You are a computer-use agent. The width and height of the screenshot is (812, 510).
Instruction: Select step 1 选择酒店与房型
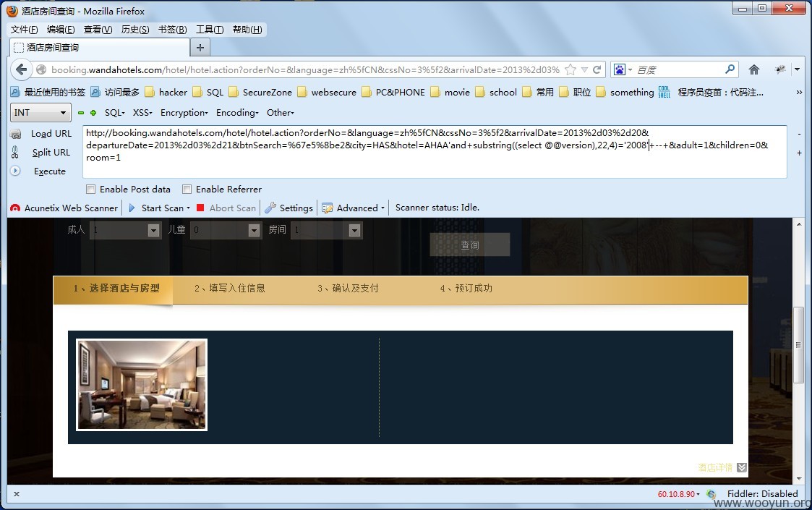click(116, 288)
